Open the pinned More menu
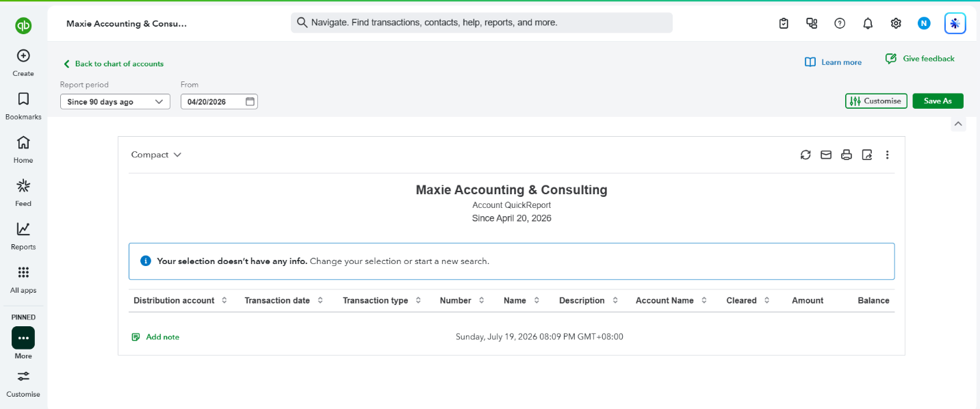The height and width of the screenshot is (409, 980). click(x=23, y=343)
